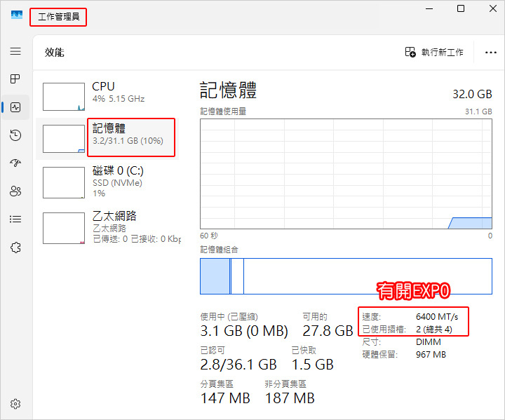Open the App history page icon
The height and width of the screenshot is (420, 505).
(15, 135)
